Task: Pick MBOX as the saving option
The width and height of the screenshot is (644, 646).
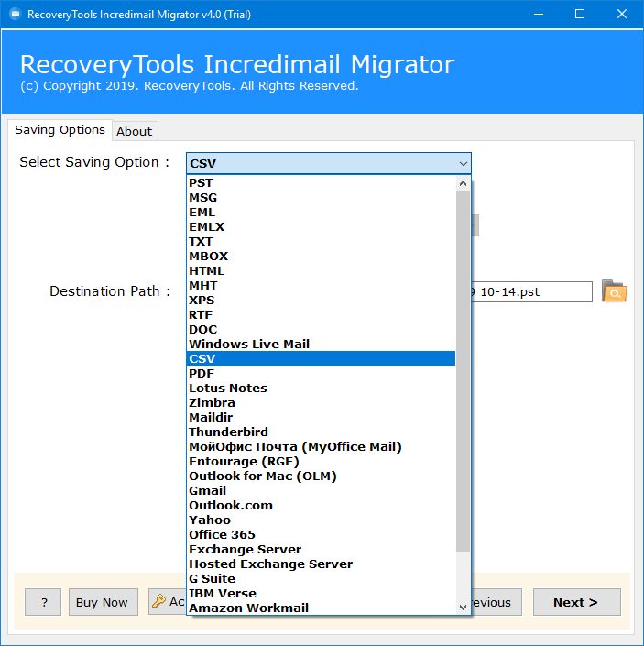Action: 321,256
